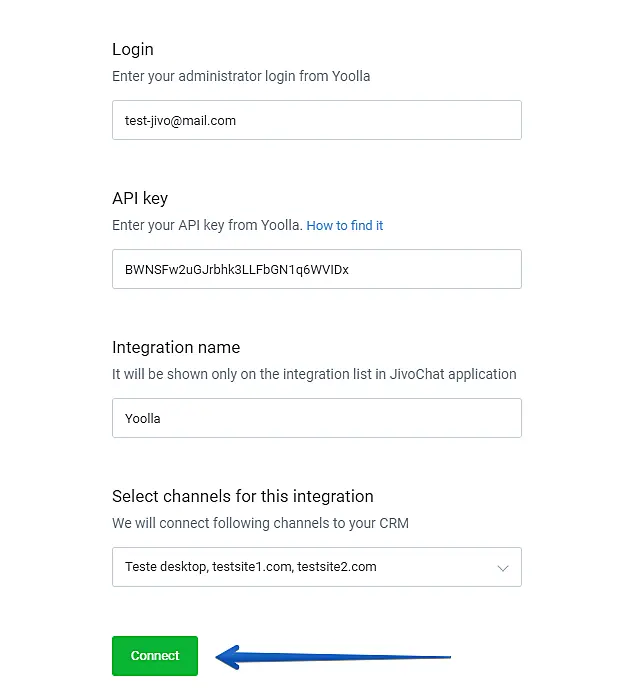639x696 pixels.
Task: Click the 'shown only on the integration list' hint
Action: pos(314,374)
